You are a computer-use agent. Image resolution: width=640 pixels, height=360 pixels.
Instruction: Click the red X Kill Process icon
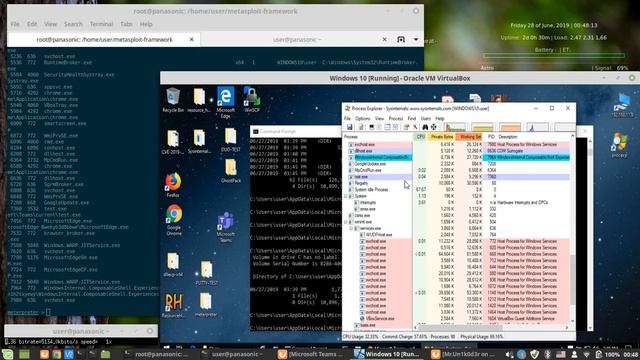tap(415, 127)
